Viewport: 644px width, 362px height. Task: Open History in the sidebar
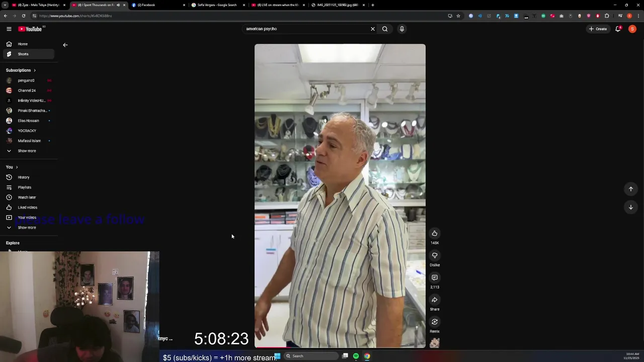29,177
